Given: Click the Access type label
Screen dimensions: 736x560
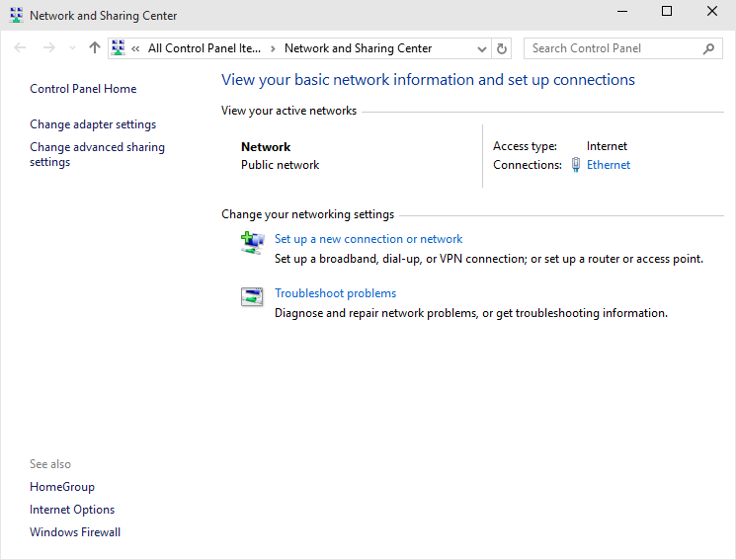Looking at the screenshot, I should point(525,146).
